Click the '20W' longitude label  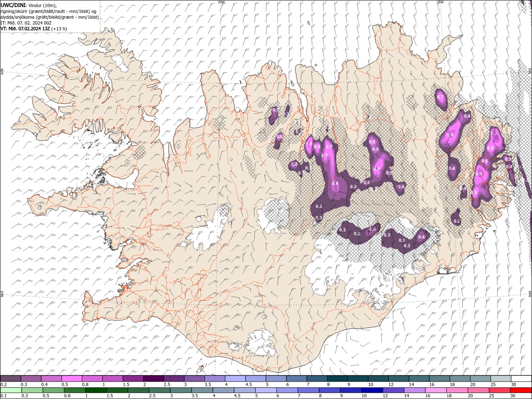point(221,2)
